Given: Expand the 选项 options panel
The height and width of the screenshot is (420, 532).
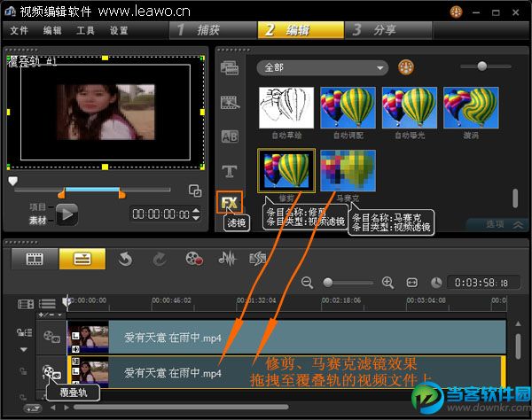Looking at the screenshot, I should coord(502,225).
